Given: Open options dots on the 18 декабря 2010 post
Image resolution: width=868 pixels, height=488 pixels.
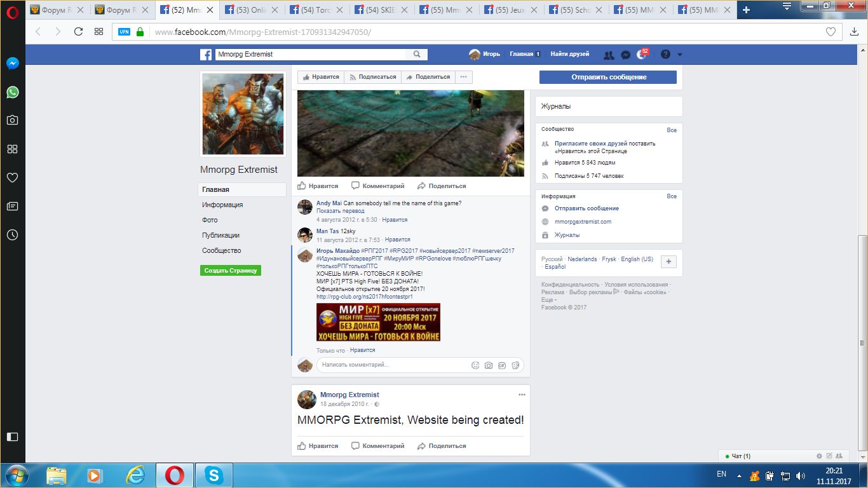Looking at the screenshot, I should 522,395.
